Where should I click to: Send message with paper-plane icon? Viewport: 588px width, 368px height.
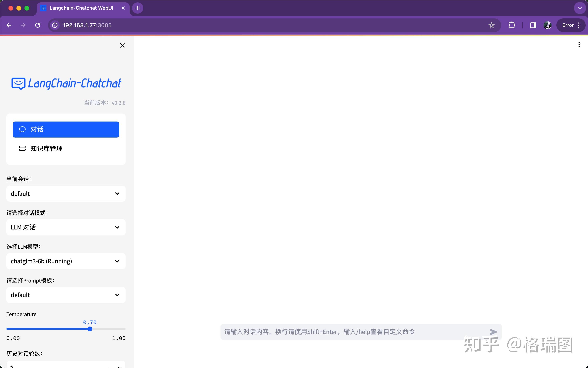[493, 332]
